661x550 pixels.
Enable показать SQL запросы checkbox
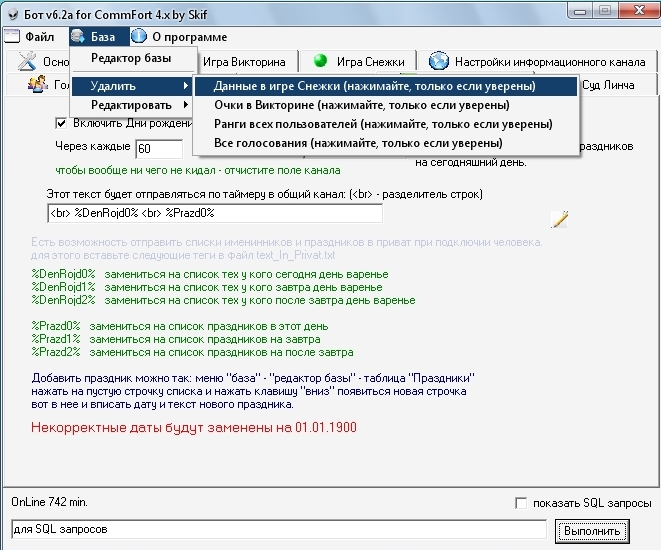tap(519, 503)
